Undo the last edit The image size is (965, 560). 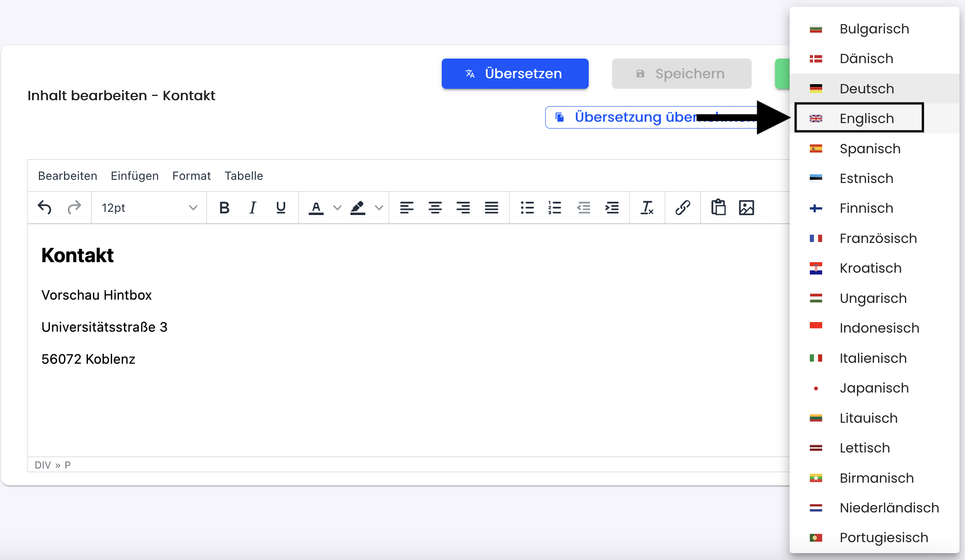click(x=44, y=208)
